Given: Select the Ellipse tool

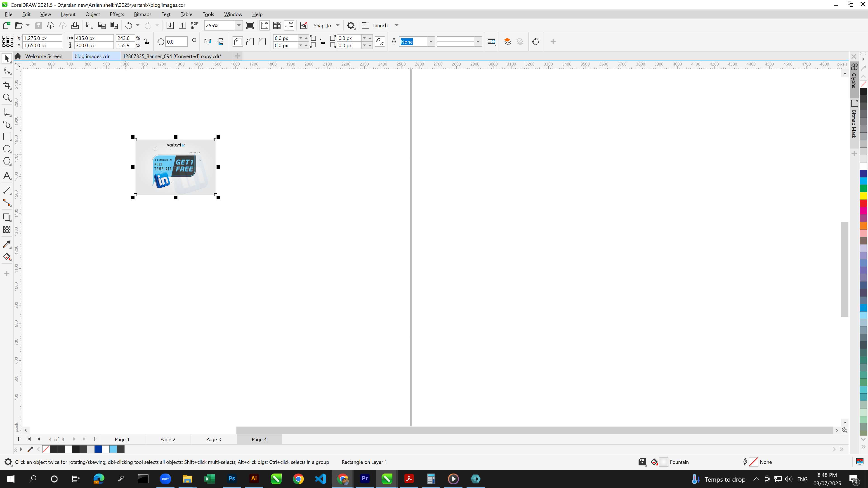Looking at the screenshot, I should tap(7, 149).
